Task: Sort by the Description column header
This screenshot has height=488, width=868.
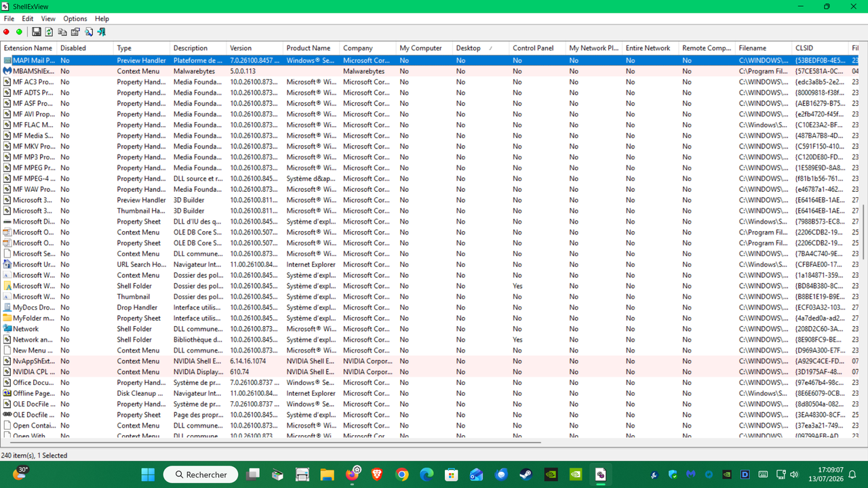Action: click(x=199, y=48)
